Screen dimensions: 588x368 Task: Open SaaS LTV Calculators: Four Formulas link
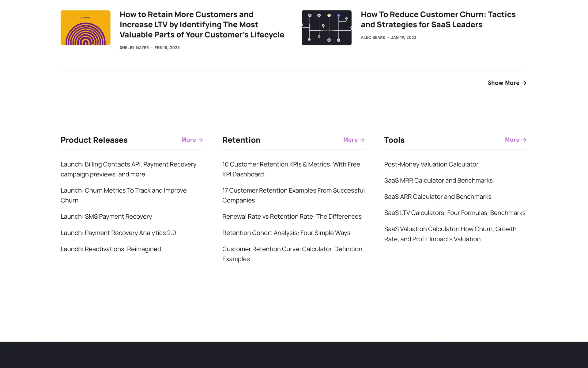click(x=454, y=213)
